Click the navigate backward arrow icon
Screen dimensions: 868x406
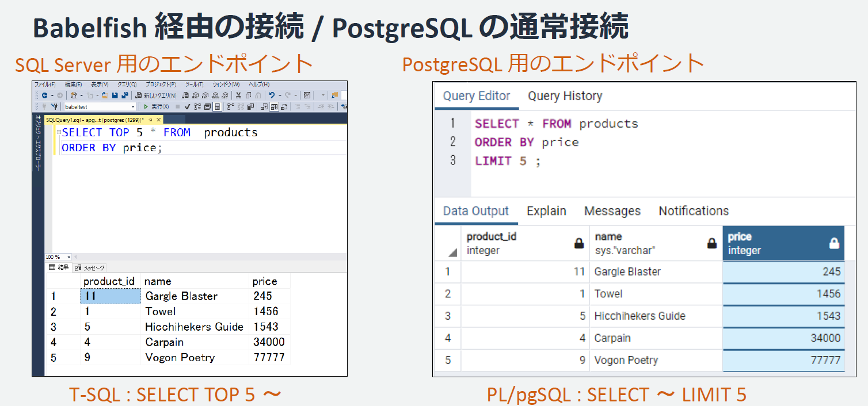(x=45, y=95)
